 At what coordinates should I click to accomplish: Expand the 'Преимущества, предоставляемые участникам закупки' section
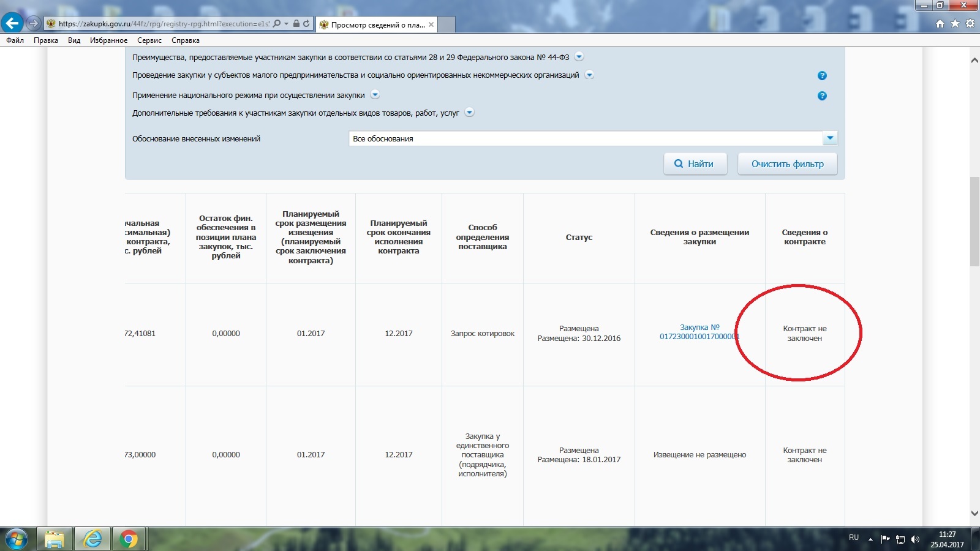click(579, 57)
